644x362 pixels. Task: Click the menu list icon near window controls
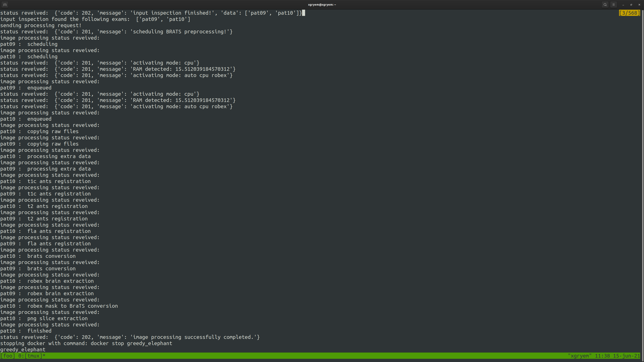[613, 4]
